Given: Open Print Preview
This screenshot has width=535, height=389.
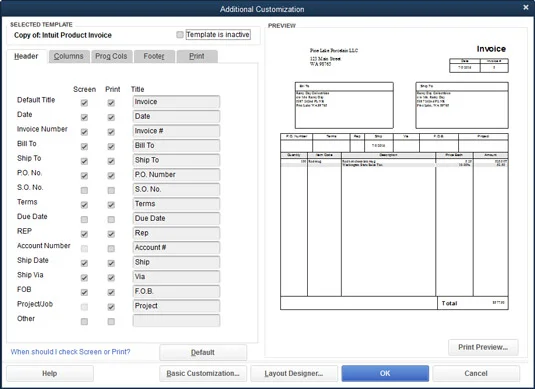Looking at the screenshot, I should [483, 347].
